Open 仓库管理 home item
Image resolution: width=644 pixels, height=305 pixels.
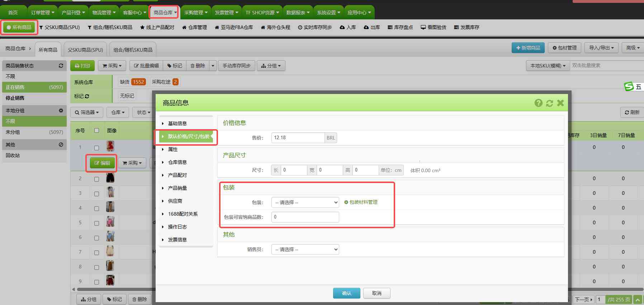tap(195, 27)
